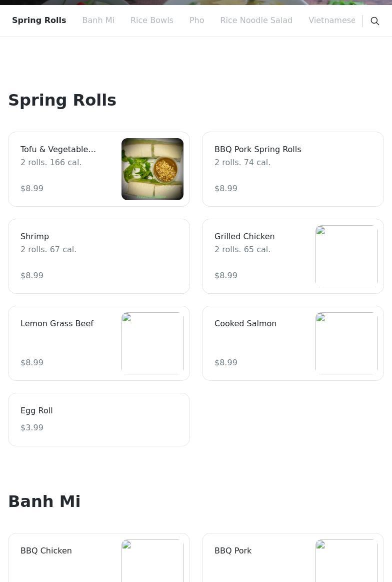Click the Tofu & Vegetable roll photo
This screenshot has height=582, width=392.
tap(152, 169)
